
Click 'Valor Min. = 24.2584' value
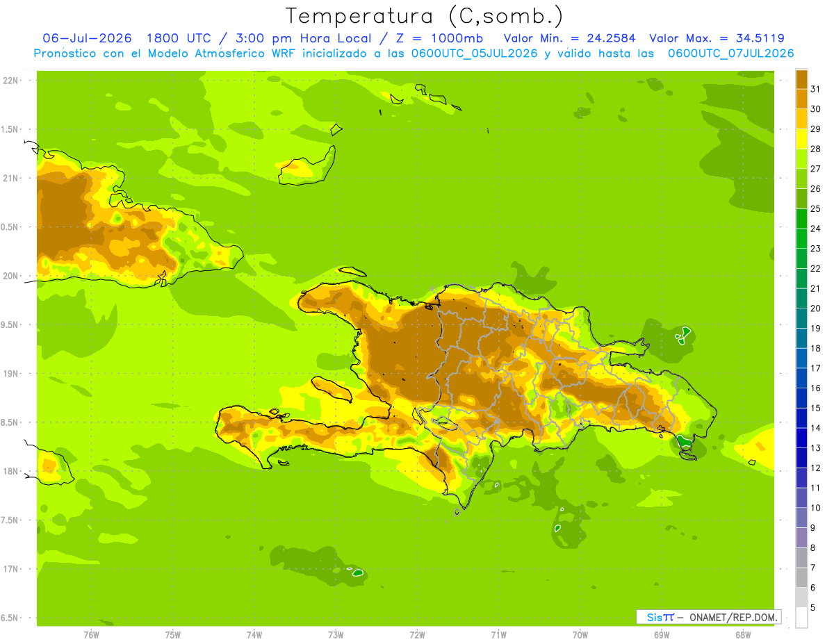tap(569, 38)
